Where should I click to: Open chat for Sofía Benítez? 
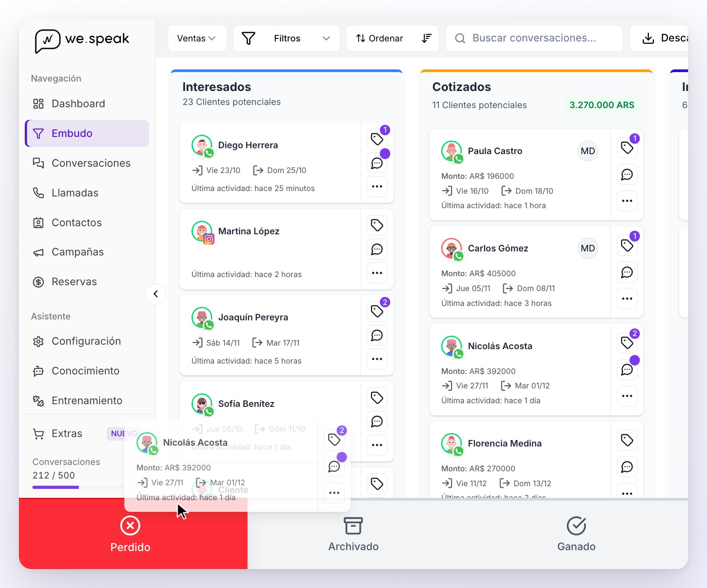click(377, 422)
